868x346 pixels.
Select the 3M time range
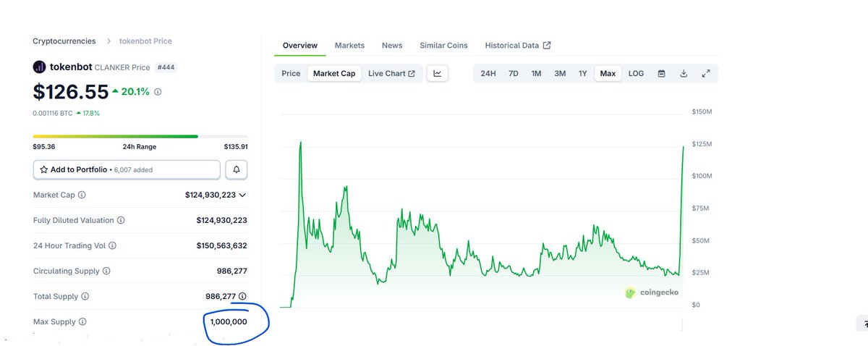pos(560,74)
